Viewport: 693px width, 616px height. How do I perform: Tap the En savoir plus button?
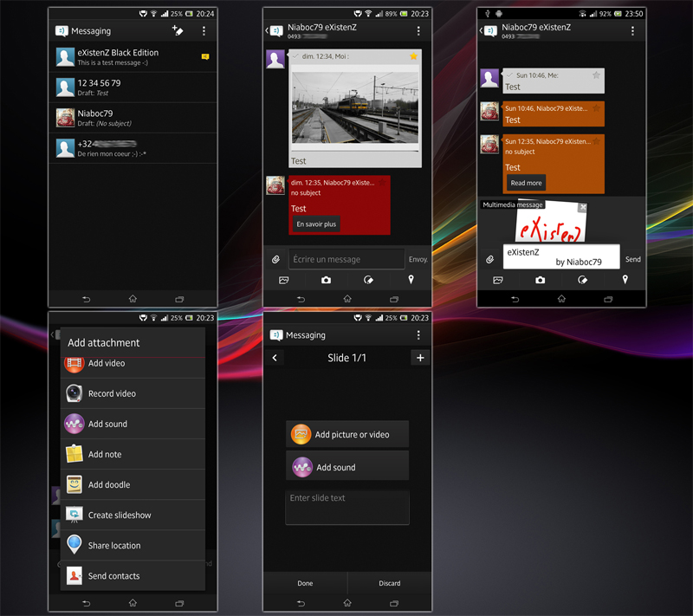coord(316,224)
